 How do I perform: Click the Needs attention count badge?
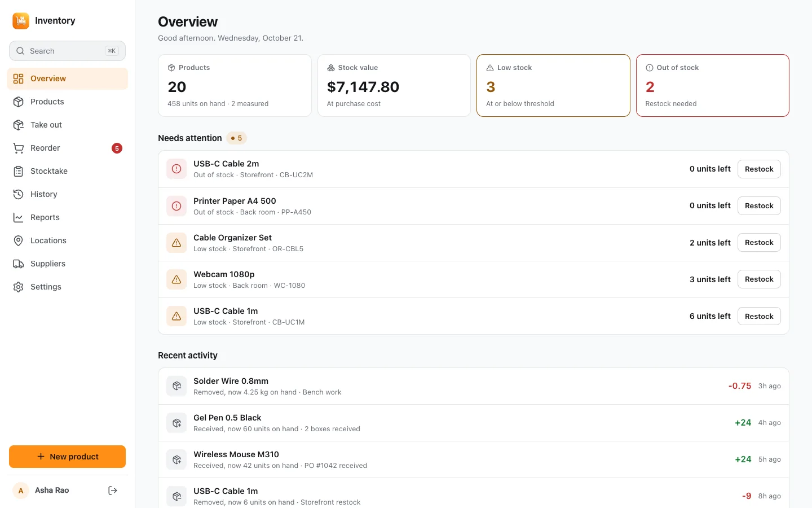click(237, 138)
